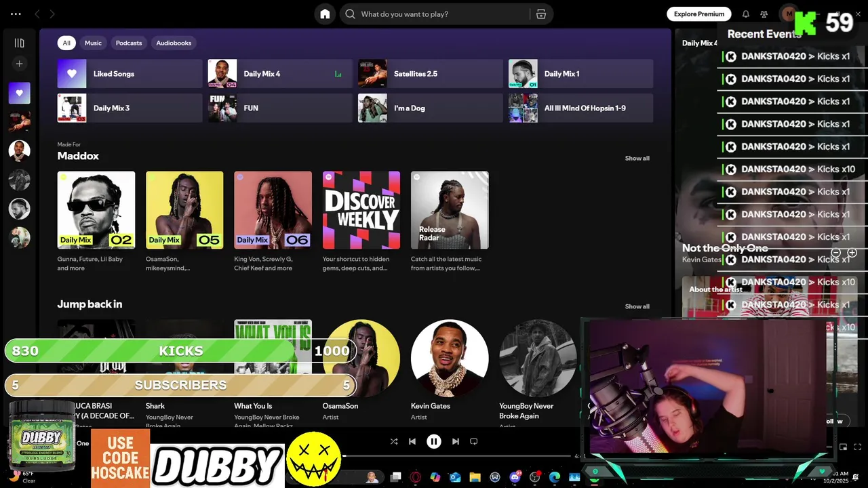Click the Jump back in heading
The width and height of the screenshot is (868, 488).
(90, 304)
